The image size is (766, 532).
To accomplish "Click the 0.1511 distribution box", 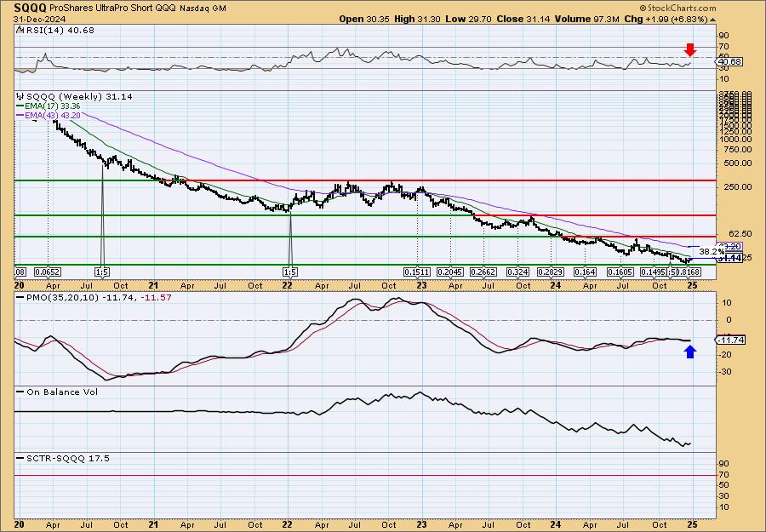I will pyautogui.click(x=417, y=272).
